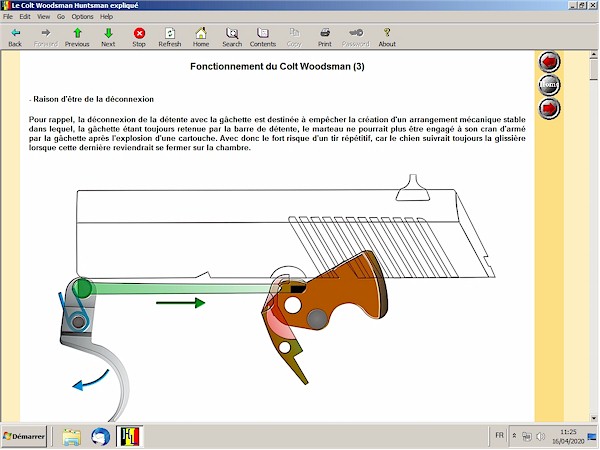Print the page with Print icon
Viewport: 600px width, 450px height.
[x=325, y=37]
